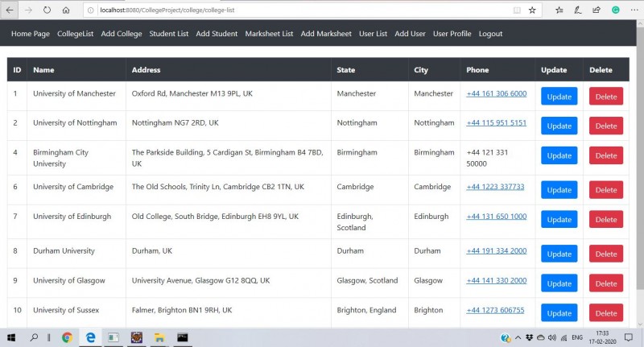
Task: Delete the University of Edinburgh row
Action: coord(606,219)
